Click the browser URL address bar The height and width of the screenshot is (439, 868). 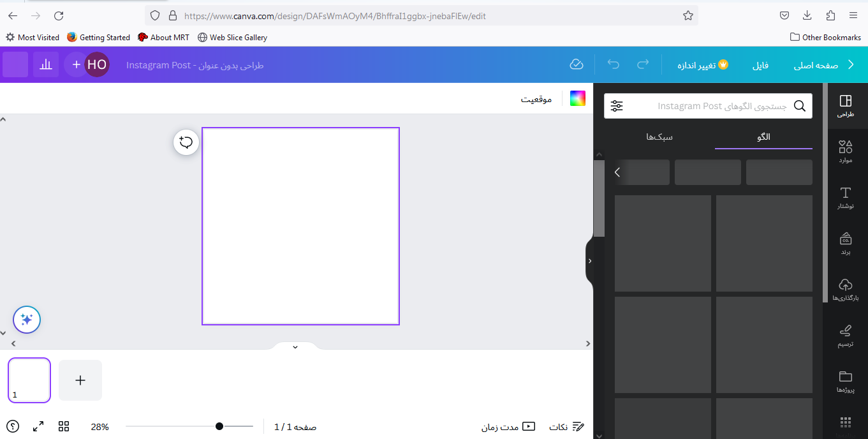click(x=422, y=15)
